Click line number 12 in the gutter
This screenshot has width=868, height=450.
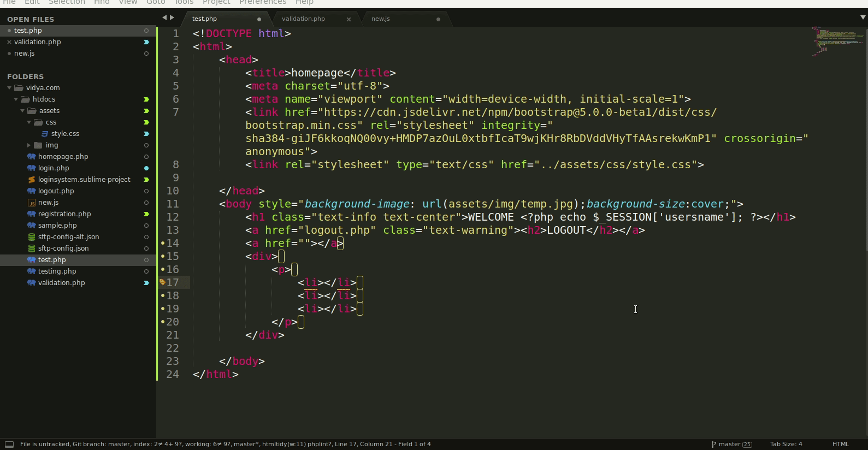[x=173, y=217]
